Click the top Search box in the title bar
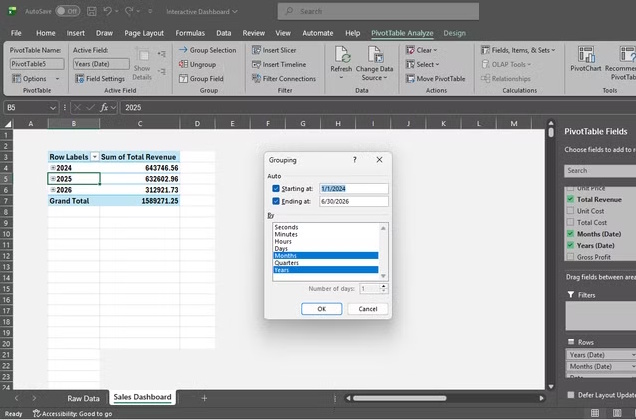Image resolution: width=636 pixels, height=420 pixels. coord(378,11)
